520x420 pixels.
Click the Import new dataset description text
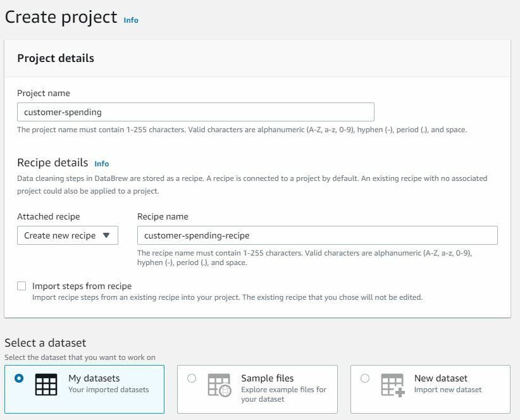448,390
